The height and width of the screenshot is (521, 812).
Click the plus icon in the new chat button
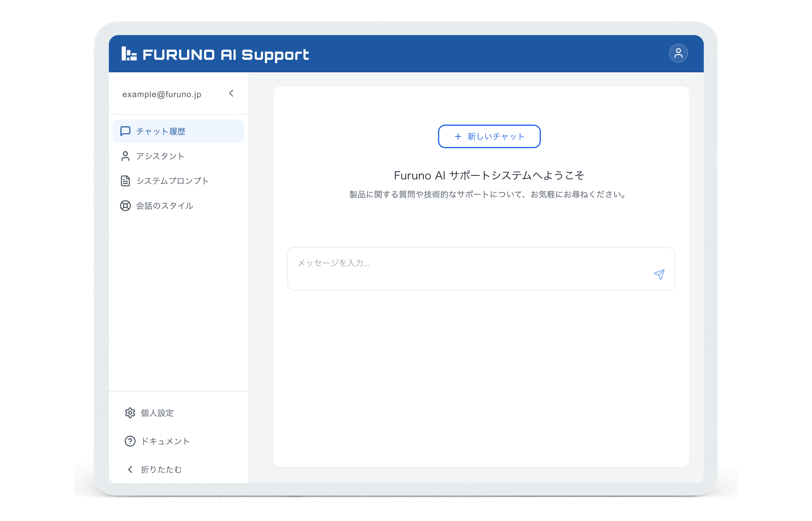458,136
